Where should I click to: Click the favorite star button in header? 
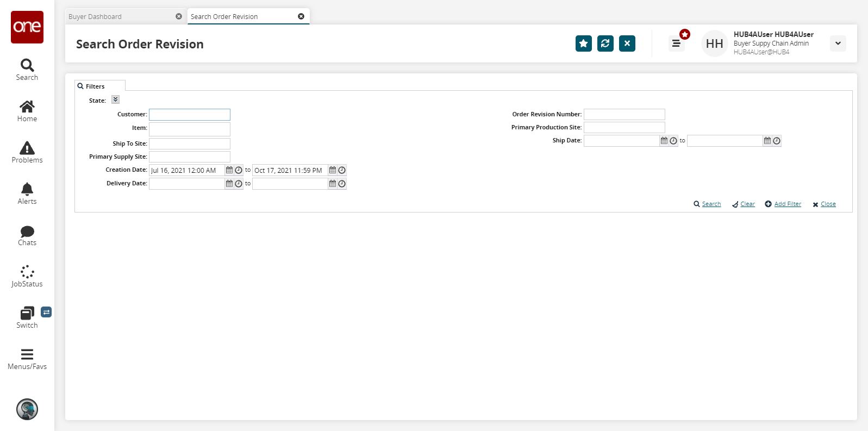point(583,43)
